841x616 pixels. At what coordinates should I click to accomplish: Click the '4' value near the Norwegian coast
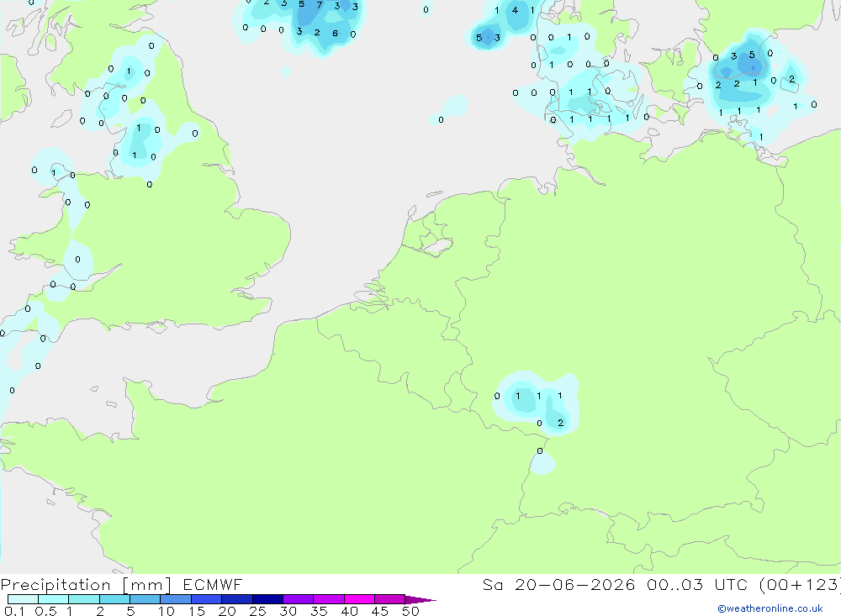click(x=515, y=9)
